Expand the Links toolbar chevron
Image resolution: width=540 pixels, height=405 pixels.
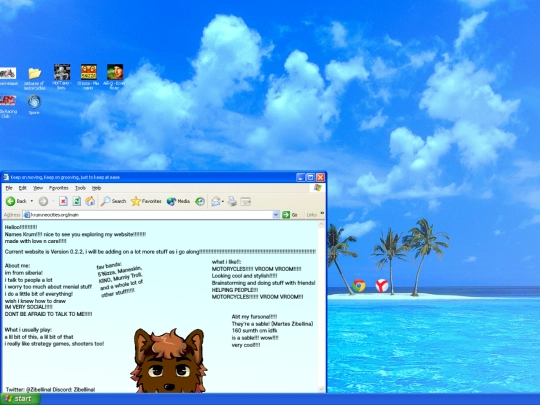[322, 214]
